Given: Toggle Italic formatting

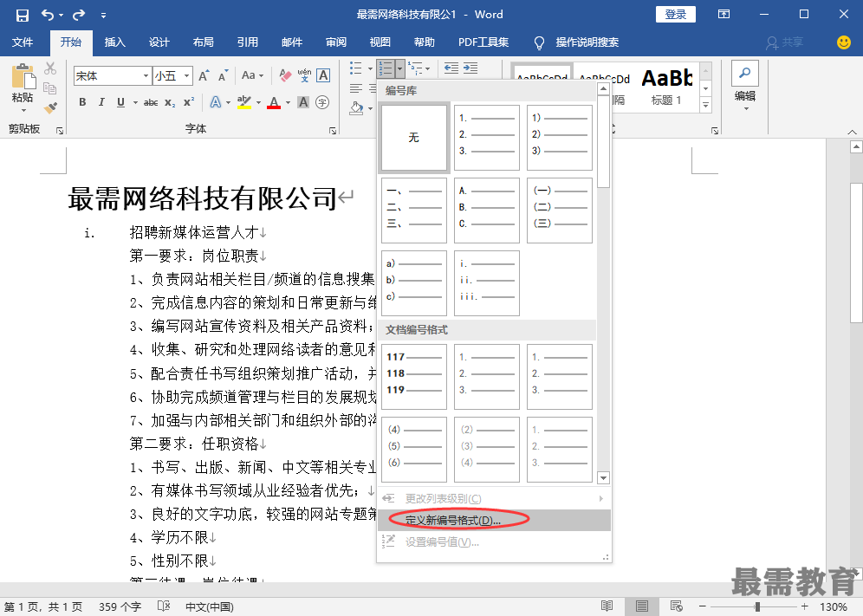Looking at the screenshot, I should 101,102.
